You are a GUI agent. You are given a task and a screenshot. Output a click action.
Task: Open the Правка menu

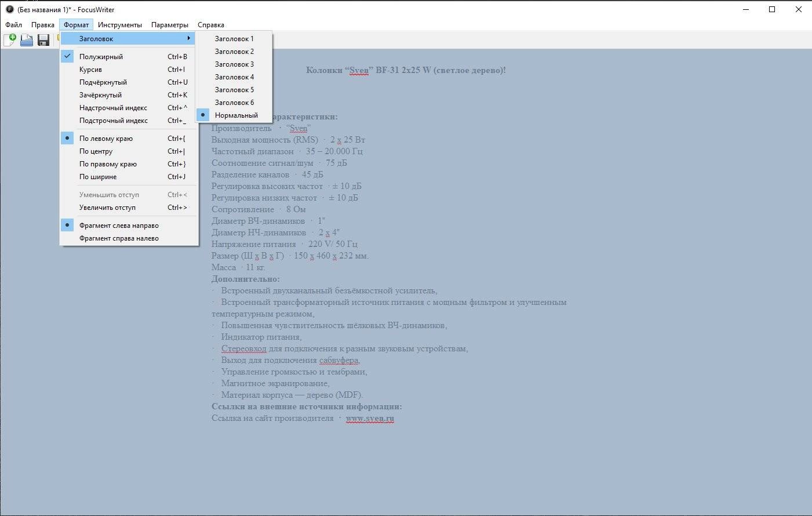coord(43,25)
